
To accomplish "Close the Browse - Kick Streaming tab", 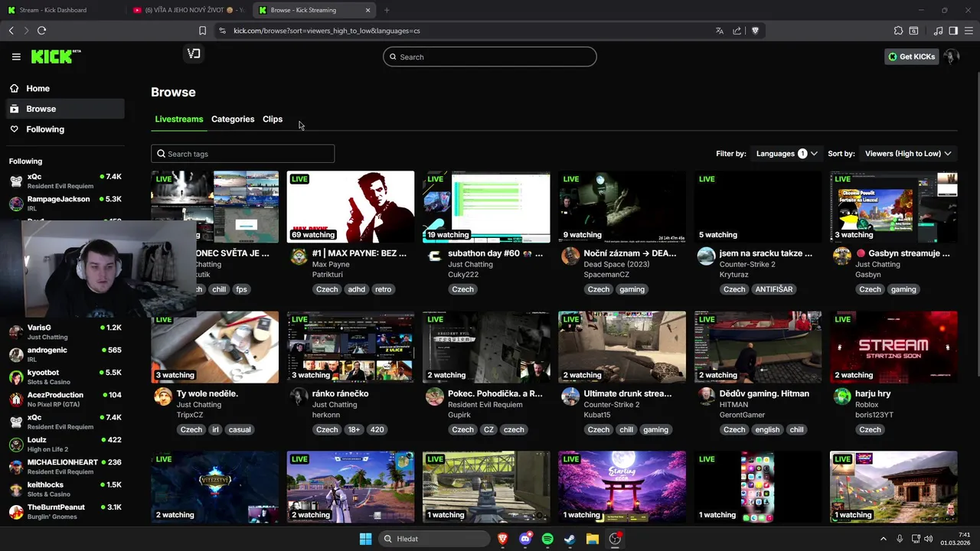I will coord(367,10).
